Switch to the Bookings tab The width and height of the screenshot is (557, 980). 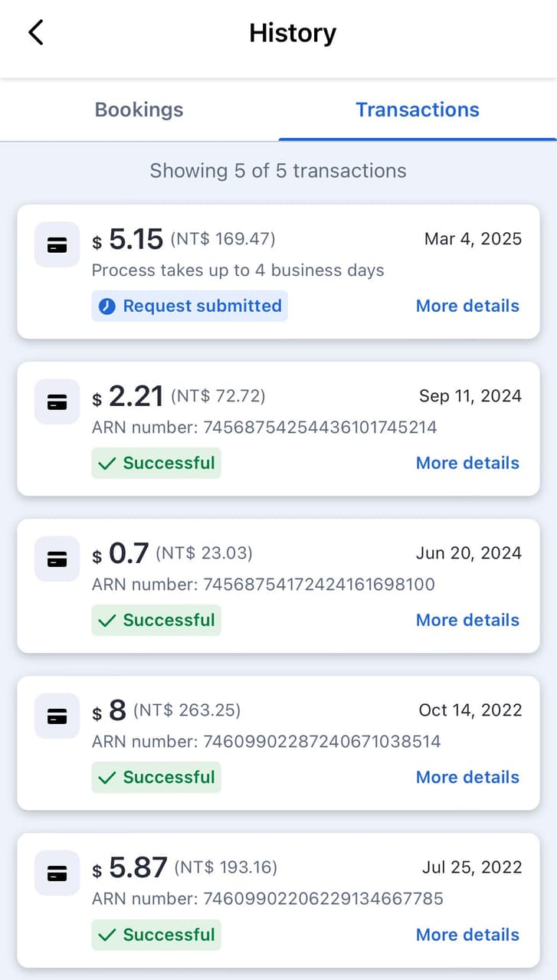139,110
